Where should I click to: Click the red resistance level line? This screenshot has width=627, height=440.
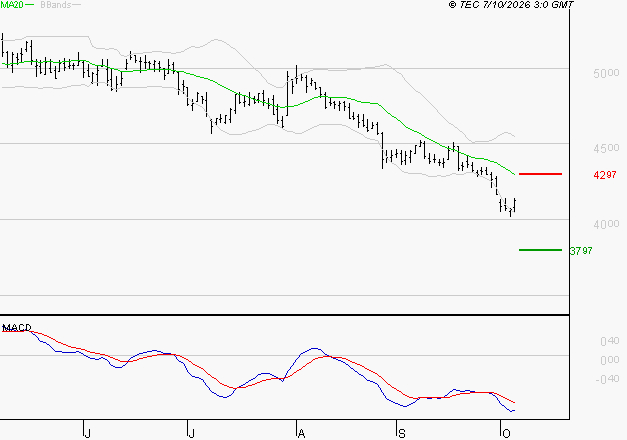tap(540, 174)
